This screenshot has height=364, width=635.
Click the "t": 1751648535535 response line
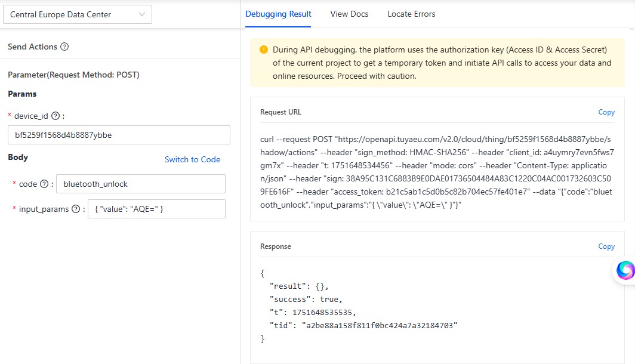click(313, 313)
